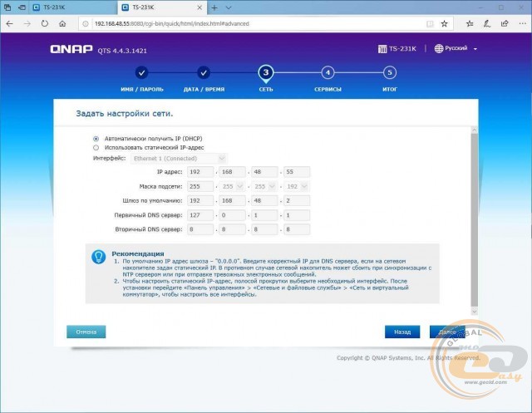Open Маска подсети second octet dropdown
Screen dimensions: 532x413
point(232,186)
